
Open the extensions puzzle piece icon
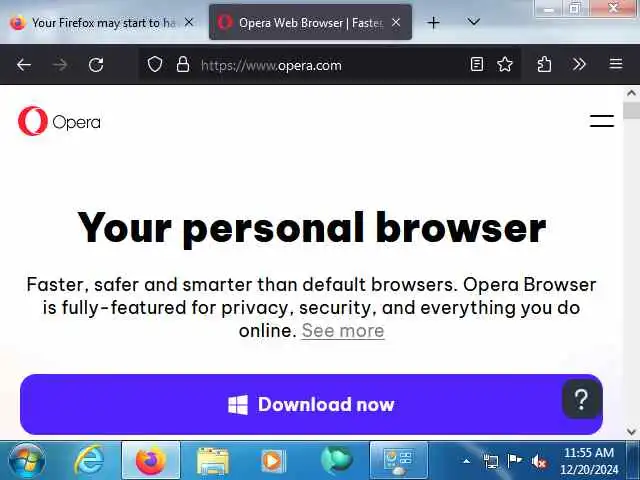coord(544,64)
